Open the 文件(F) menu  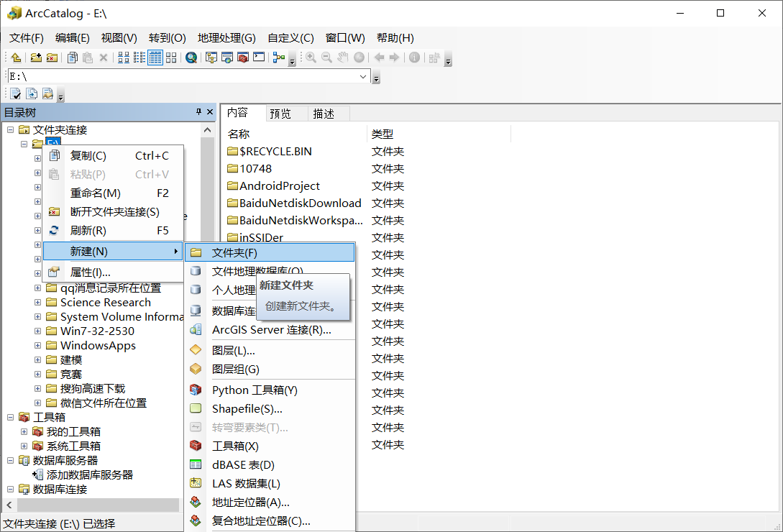(27, 38)
